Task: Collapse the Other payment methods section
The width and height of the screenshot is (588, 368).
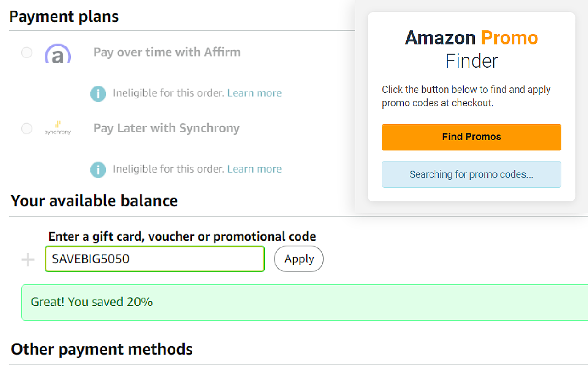Action: 102,349
